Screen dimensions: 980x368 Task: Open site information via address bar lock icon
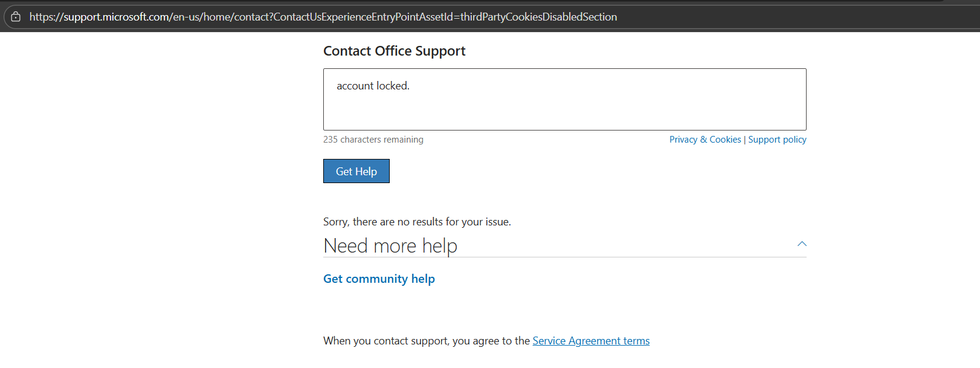coord(16,17)
